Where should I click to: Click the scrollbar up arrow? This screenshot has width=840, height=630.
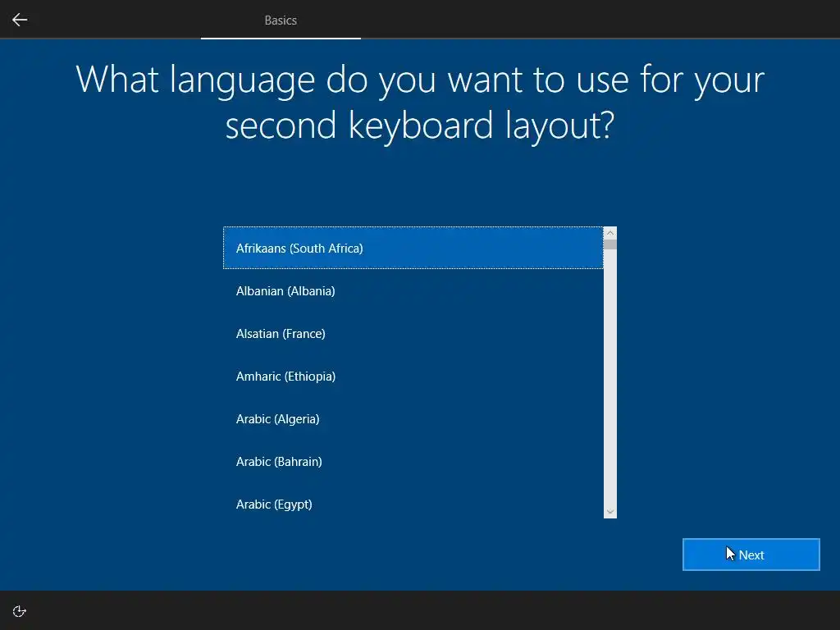[609, 233]
